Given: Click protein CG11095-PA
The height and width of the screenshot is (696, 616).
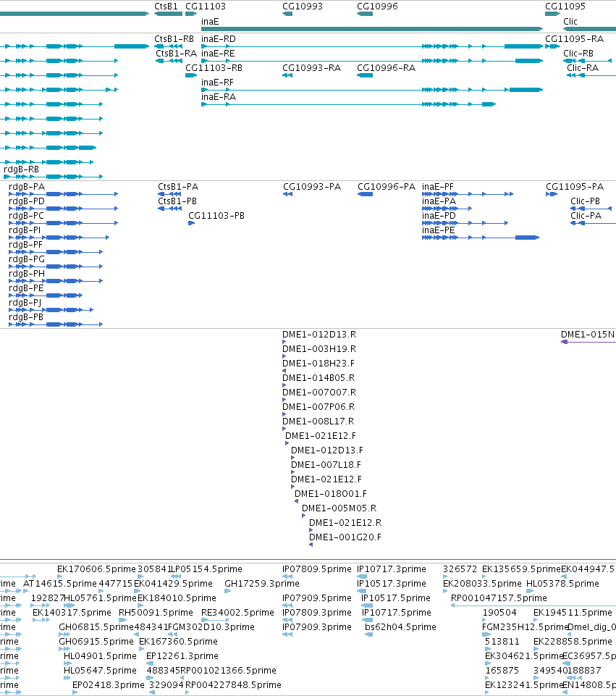Looking at the screenshot, I should 575,187.
